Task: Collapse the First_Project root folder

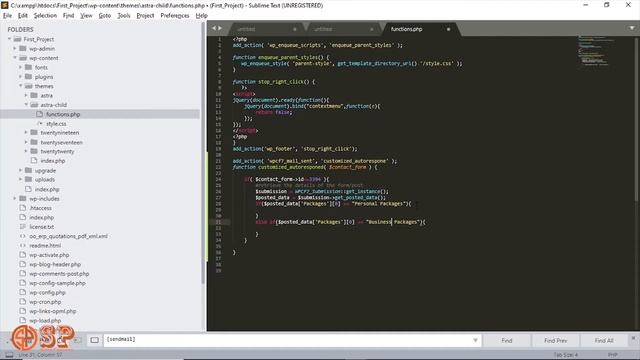Action: click(9, 39)
